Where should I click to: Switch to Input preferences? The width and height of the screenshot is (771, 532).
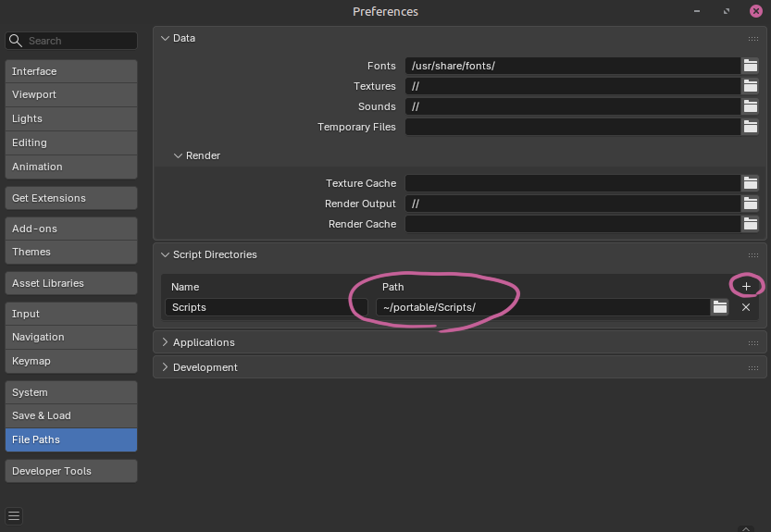point(71,314)
